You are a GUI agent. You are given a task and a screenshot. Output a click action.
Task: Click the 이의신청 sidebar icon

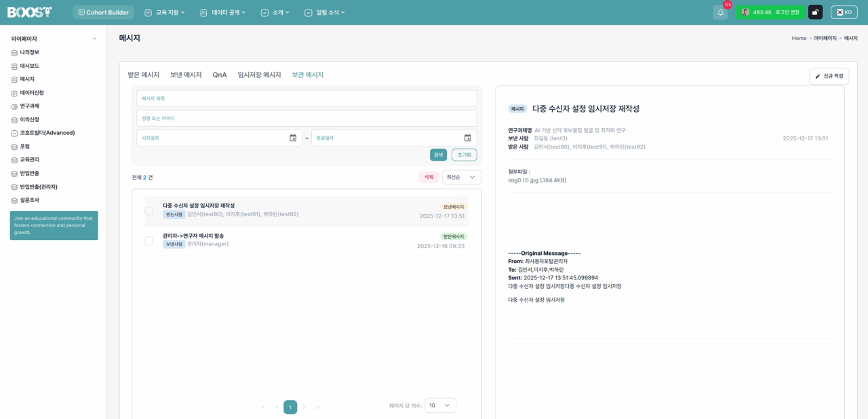(x=14, y=120)
